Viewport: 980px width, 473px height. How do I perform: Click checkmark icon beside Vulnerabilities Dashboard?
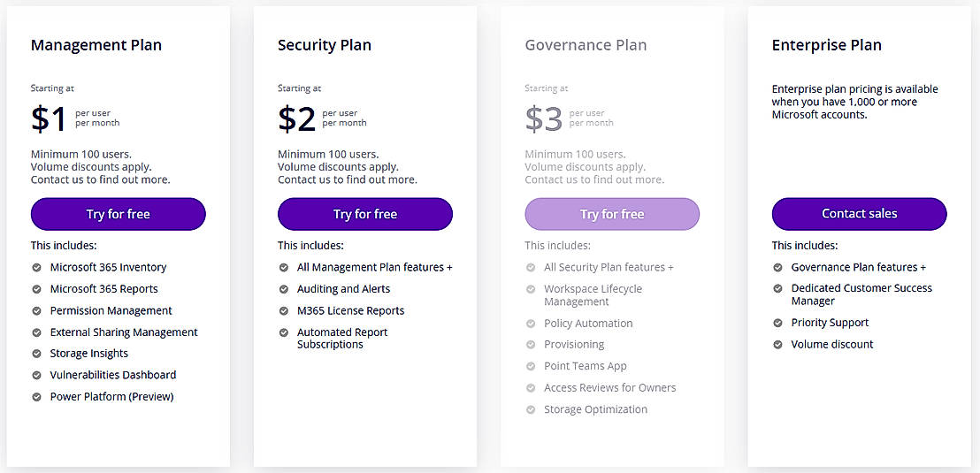point(37,375)
